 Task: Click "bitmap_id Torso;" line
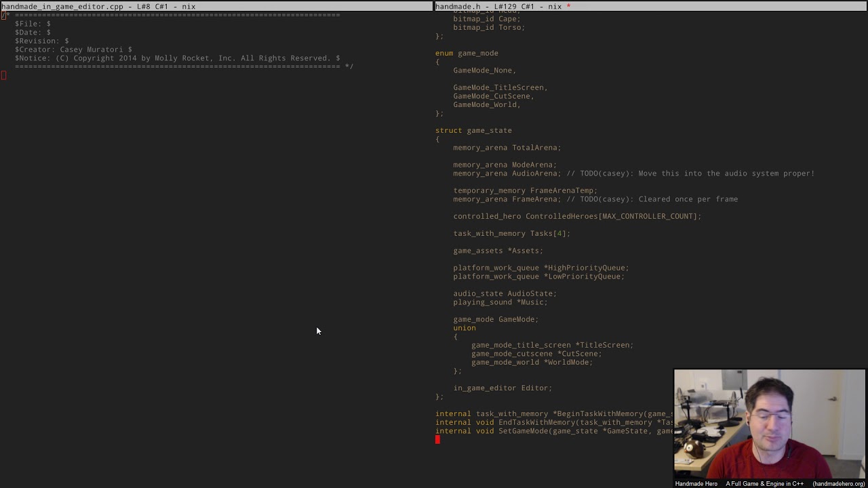[x=489, y=28]
